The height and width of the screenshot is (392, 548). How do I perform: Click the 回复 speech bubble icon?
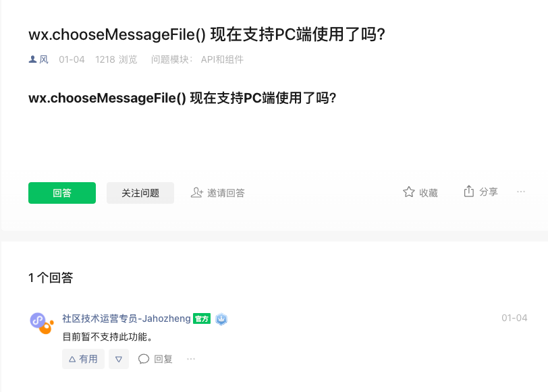tap(144, 359)
